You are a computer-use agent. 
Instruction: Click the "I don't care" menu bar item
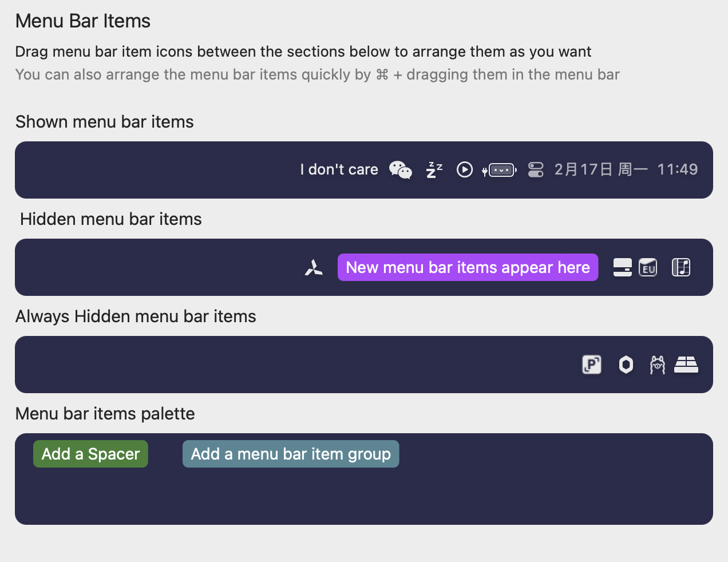click(x=339, y=170)
